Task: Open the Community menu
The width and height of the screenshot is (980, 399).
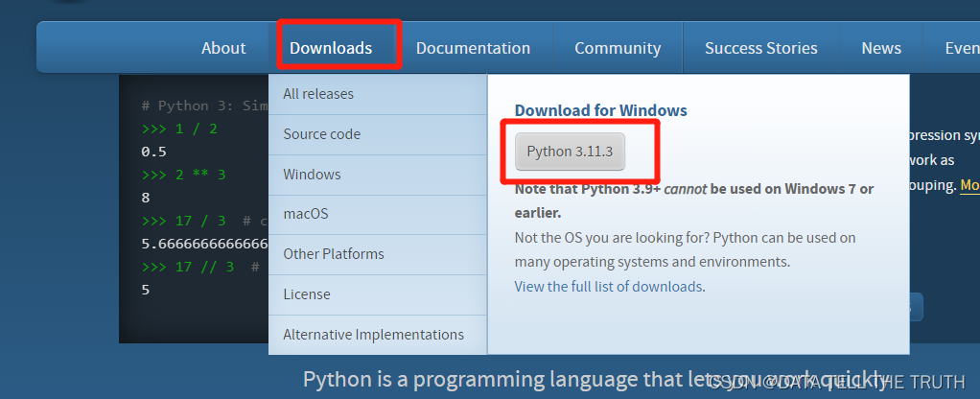Action: tap(618, 48)
